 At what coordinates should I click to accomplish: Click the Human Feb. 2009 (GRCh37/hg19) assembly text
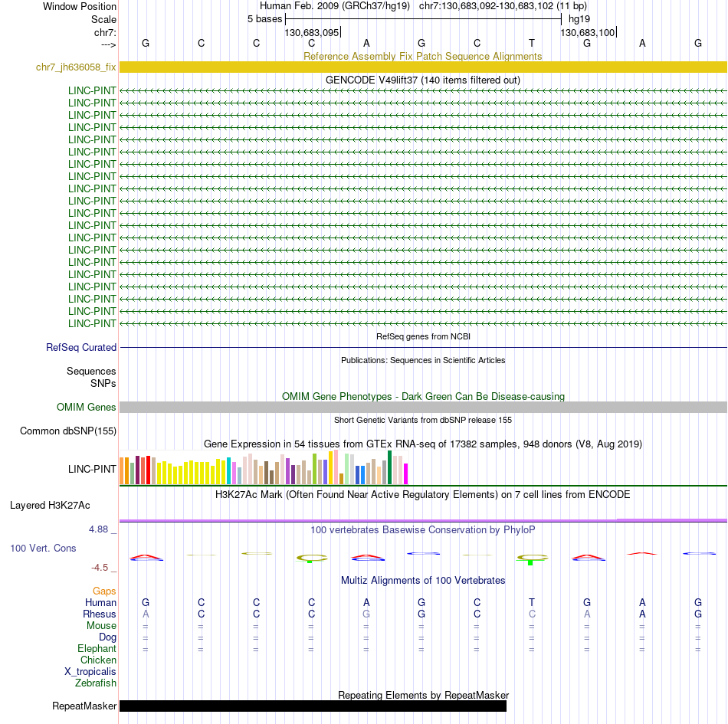[x=335, y=6]
